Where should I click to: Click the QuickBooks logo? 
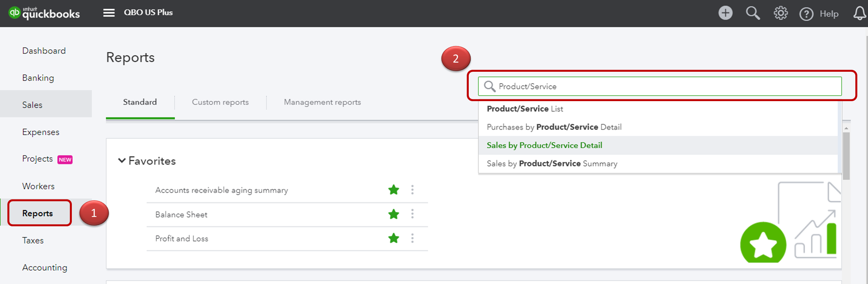[44, 13]
